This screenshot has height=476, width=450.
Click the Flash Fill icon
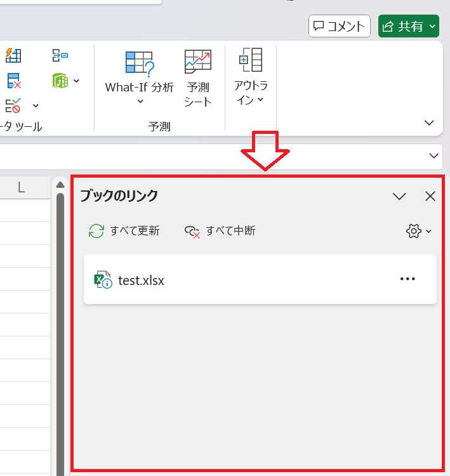pyautogui.click(x=13, y=55)
